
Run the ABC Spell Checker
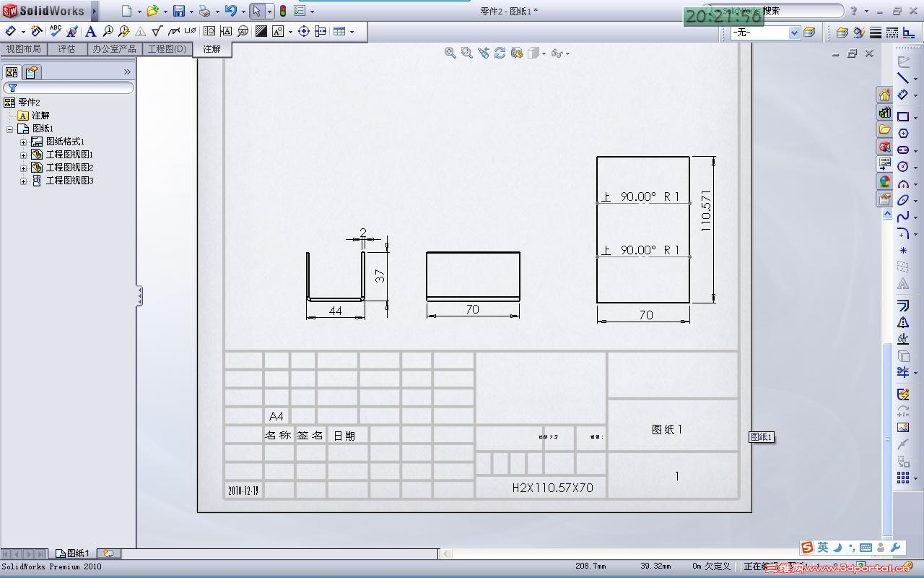coord(56,31)
